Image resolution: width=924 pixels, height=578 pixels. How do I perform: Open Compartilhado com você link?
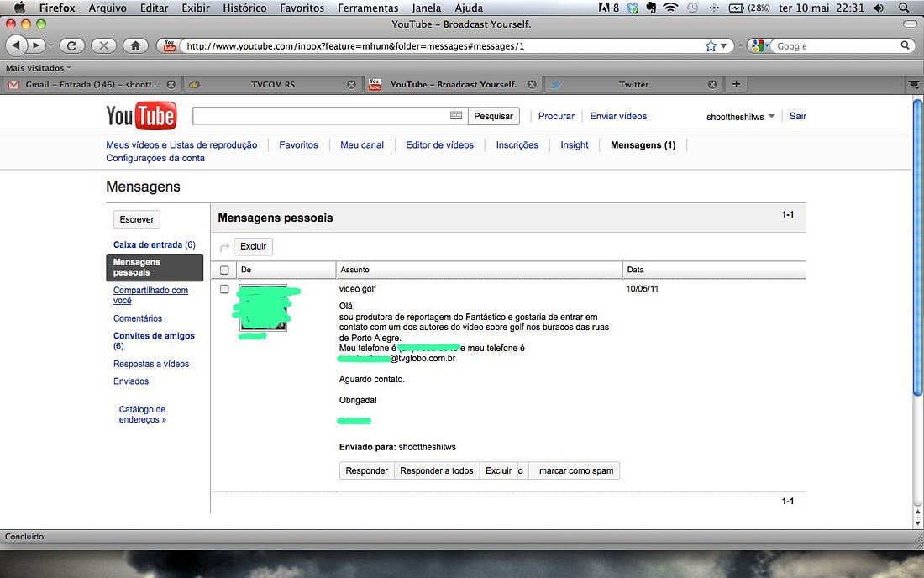click(151, 295)
